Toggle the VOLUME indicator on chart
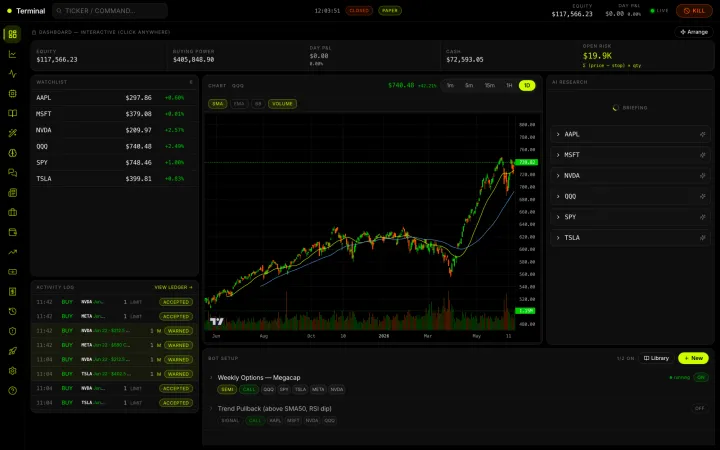720x450 pixels. click(282, 104)
